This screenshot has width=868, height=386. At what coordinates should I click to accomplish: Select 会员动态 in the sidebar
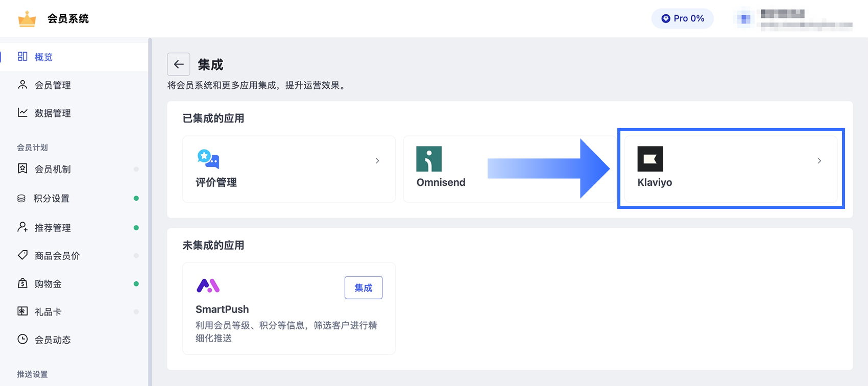click(74, 340)
